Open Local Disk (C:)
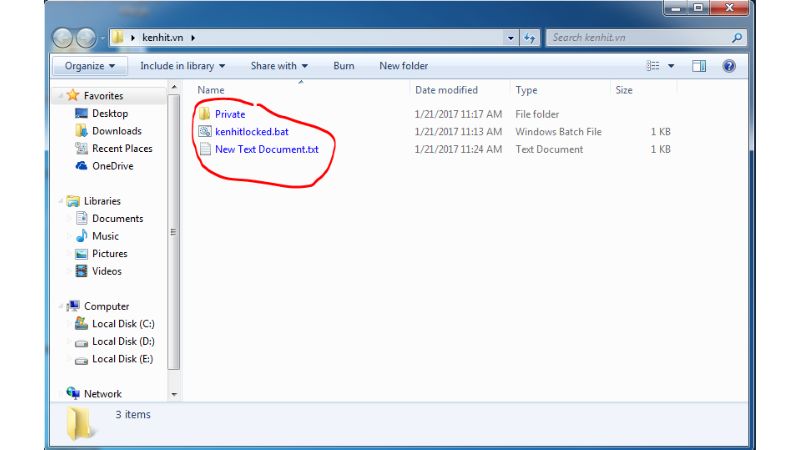Screen dimensions: 800x450 coord(123,323)
